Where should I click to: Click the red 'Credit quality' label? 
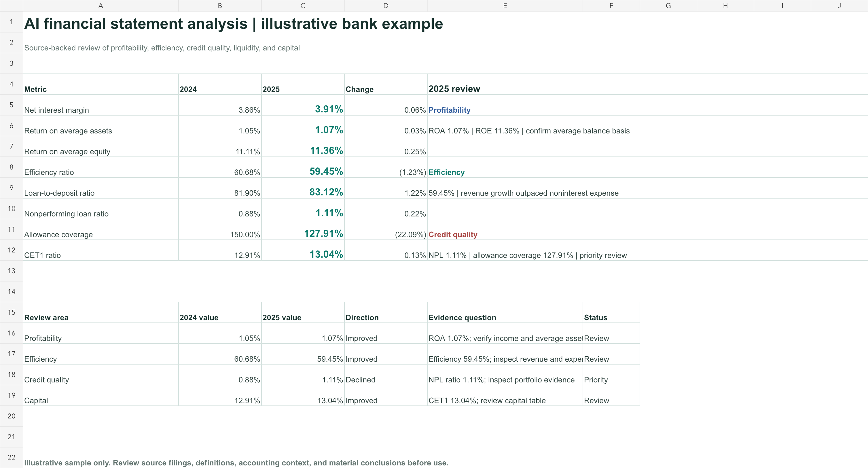453,234
